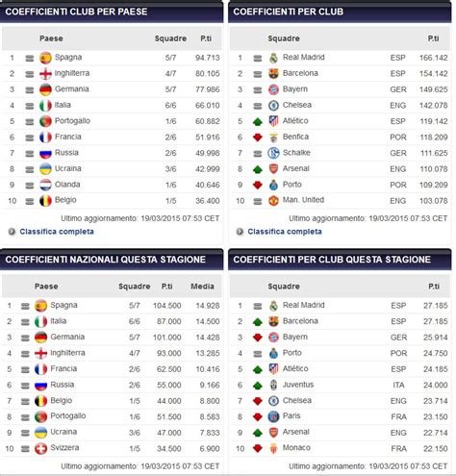Open Classifica completa under the clubs table

(285, 232)
